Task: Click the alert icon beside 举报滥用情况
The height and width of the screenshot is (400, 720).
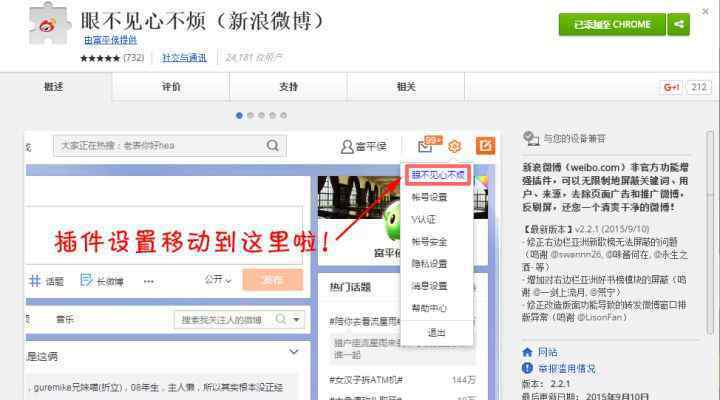Action: tap(527, 368)
